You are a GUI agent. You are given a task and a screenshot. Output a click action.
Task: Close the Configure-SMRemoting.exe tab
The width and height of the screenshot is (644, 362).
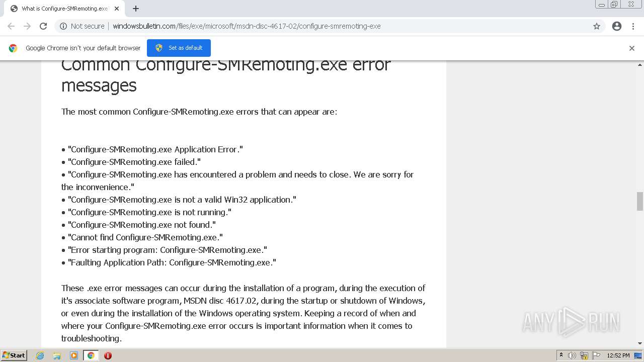(x=117, y=9)
